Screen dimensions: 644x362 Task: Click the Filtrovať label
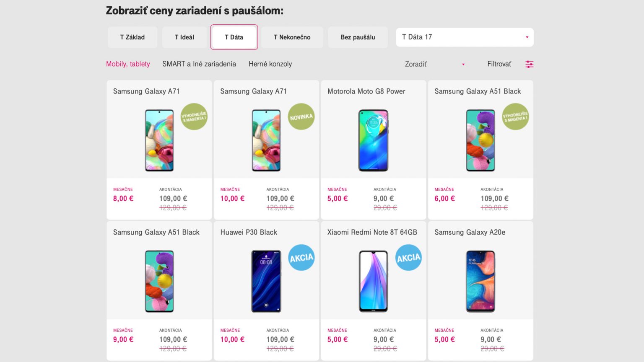point(499,64)
